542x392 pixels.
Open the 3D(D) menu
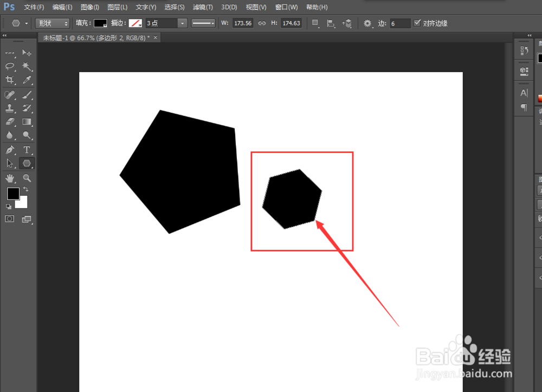point(229,7)
